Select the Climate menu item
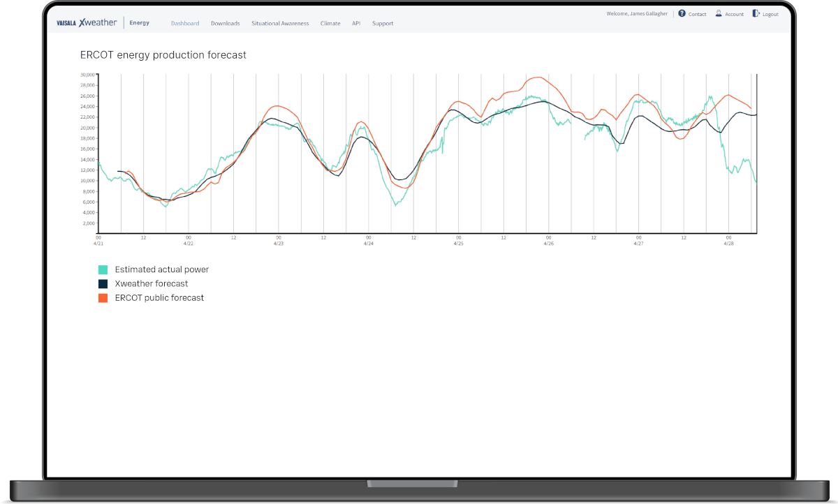Viewport: 838px width, 504px height. click(330, 23)
